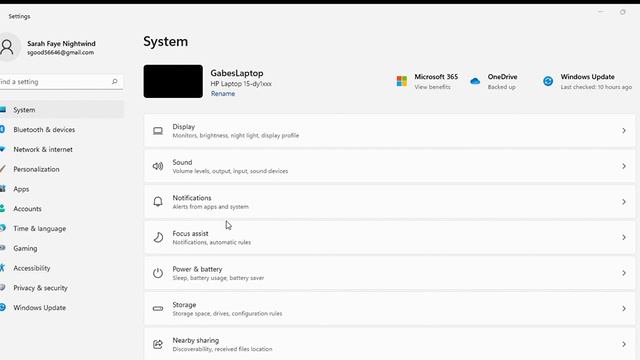This screenshot has width=640, height=360.
Task: Click the Notifications bell icon
Action: (158, 202)
